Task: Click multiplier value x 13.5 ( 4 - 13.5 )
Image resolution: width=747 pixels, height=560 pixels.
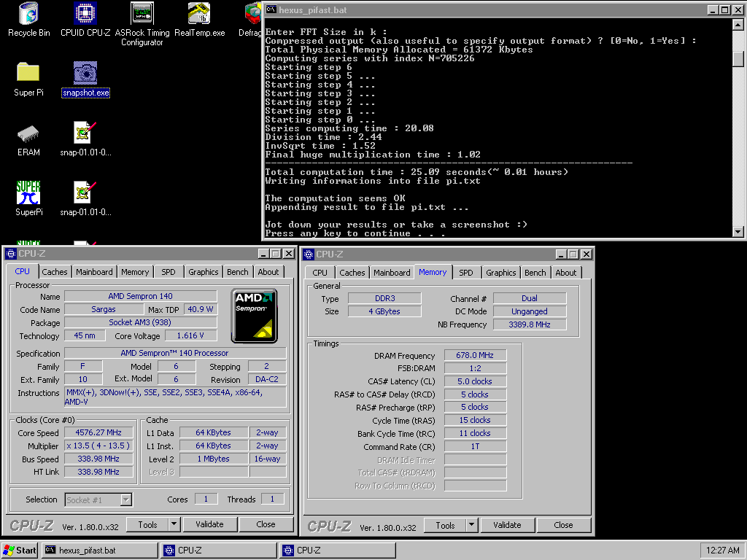Action: pos(98,446)
